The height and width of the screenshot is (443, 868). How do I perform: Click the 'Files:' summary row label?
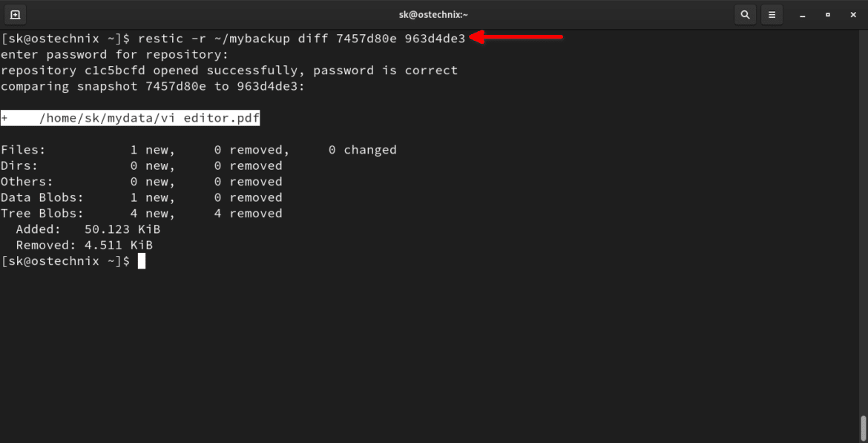[23, 150]
